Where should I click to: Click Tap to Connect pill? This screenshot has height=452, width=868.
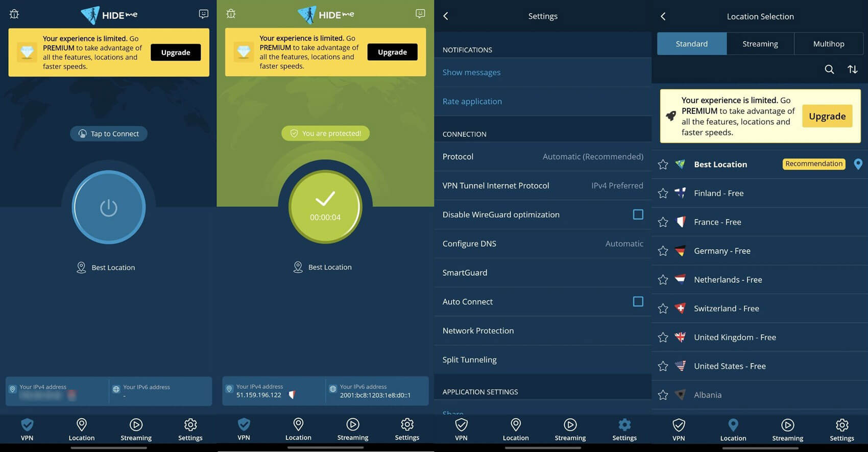coord(109,134)
